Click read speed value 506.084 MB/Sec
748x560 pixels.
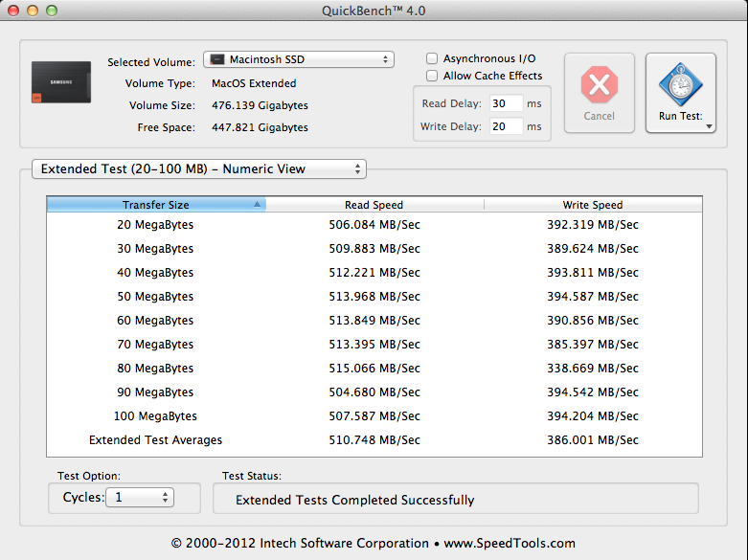click(374, 225)
